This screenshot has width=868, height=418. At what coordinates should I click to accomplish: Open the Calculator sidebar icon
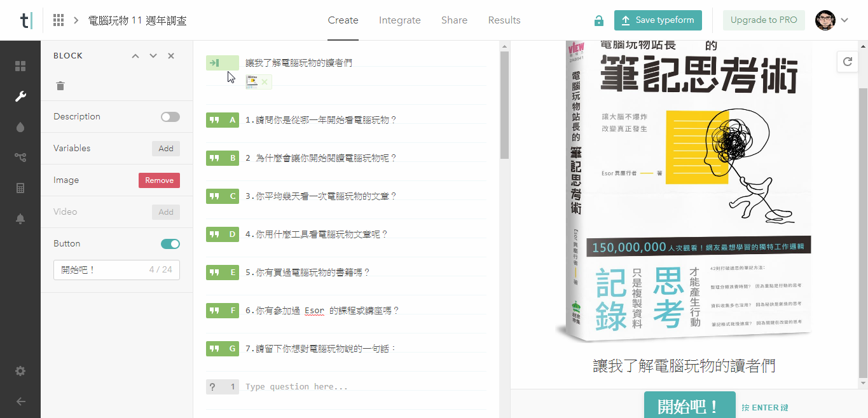click(x=20, y=188)
